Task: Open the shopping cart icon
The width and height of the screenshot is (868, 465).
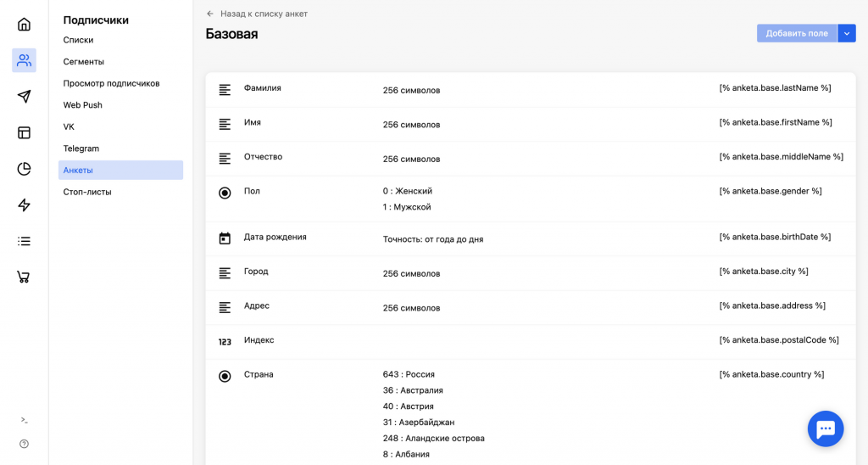Action: [x=24, y=277]
